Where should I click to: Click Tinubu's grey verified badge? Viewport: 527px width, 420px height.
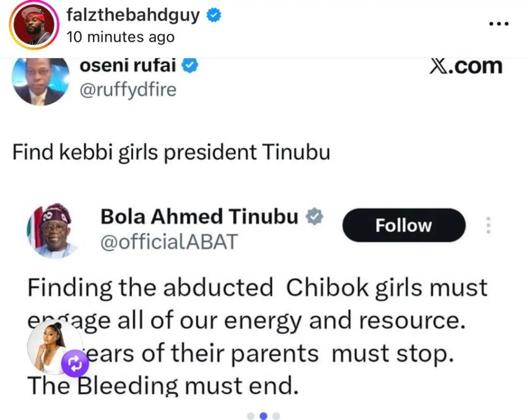pos(314,218)
